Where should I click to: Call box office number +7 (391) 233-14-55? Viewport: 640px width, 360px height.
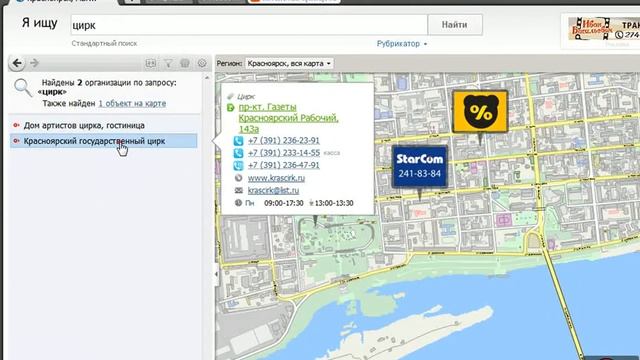[284, 153]
